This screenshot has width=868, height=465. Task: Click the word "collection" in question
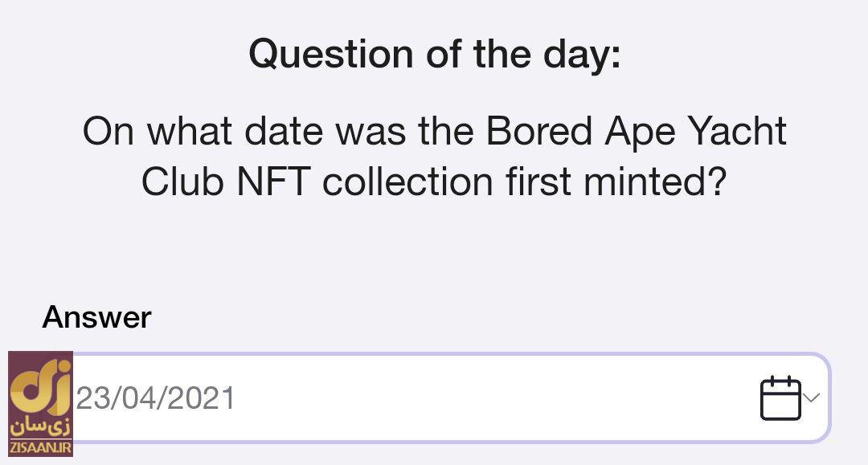pos(407,182)
